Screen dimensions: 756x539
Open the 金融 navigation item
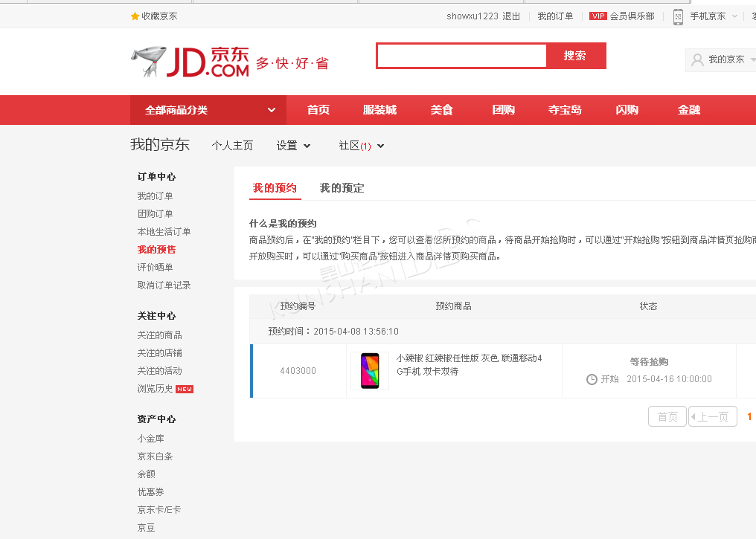click(688, 110)
